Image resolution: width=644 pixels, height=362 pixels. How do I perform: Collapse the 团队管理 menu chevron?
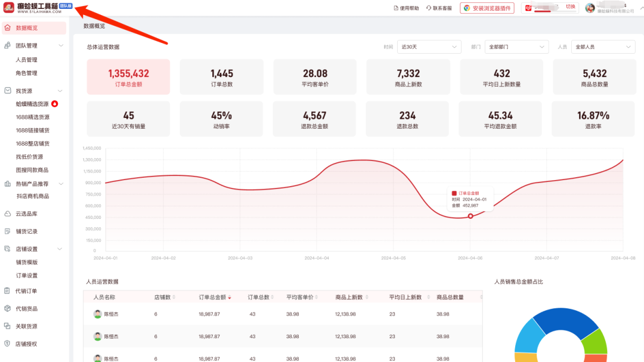pos(61,45)
